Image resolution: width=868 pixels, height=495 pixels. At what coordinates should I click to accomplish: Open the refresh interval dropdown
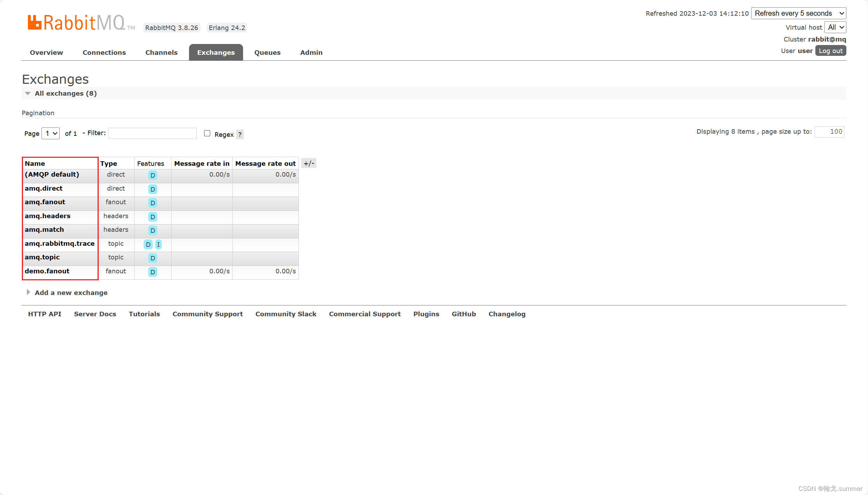pyautogui.click(x=799, y=13)
